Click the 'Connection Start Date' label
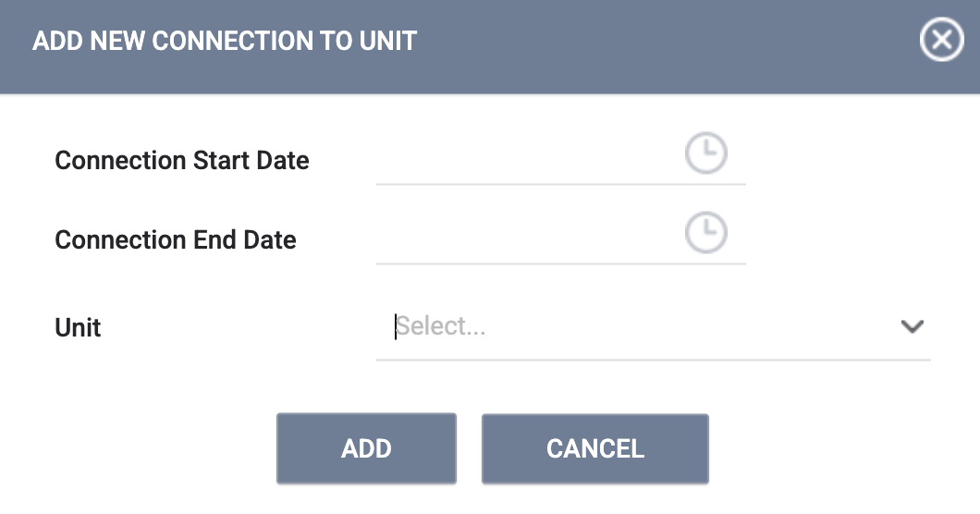This screenshot has height=514, width=980. point(182,161)
